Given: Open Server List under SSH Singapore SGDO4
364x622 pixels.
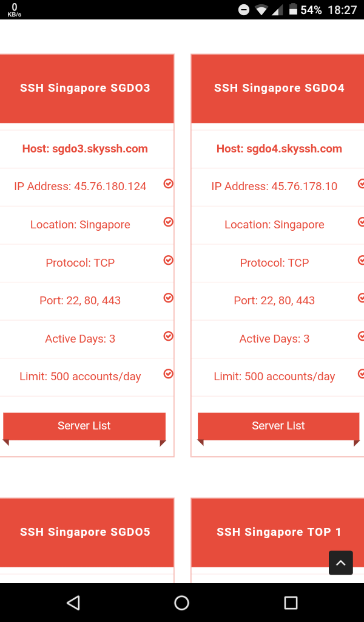Looking at the screenshot, I should [x=278, y=426].
